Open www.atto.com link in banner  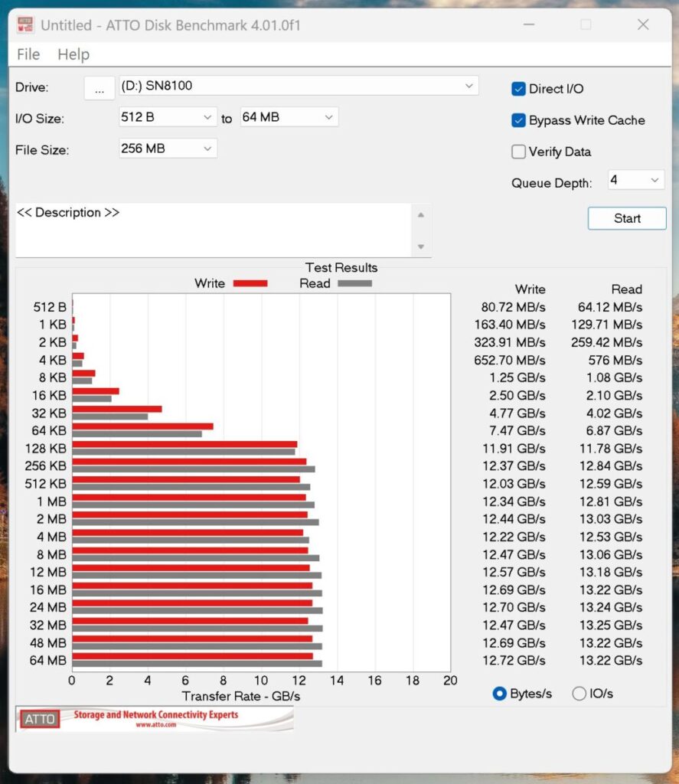tap(156, 724)
